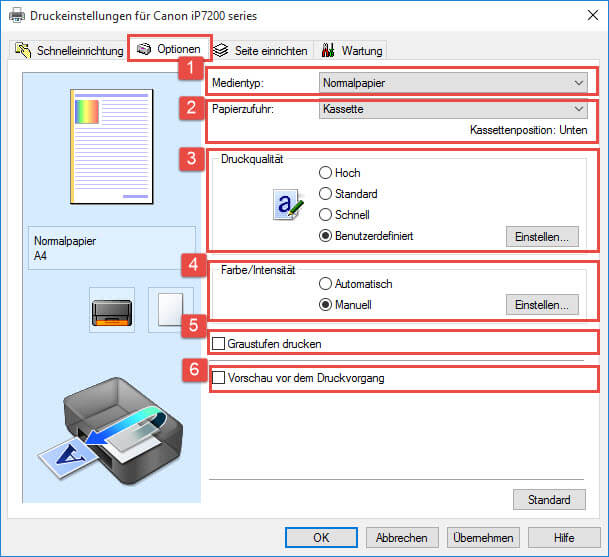Enable the Graustufen drucken checkbox
This screenshot has height=557, width=609.
[x=266, y=344]
